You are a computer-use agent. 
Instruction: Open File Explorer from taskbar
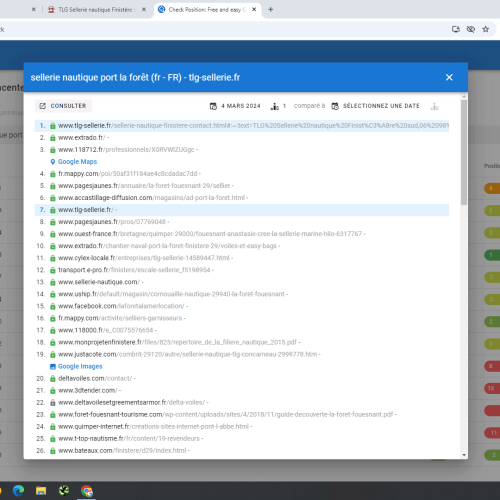point(41,491)
